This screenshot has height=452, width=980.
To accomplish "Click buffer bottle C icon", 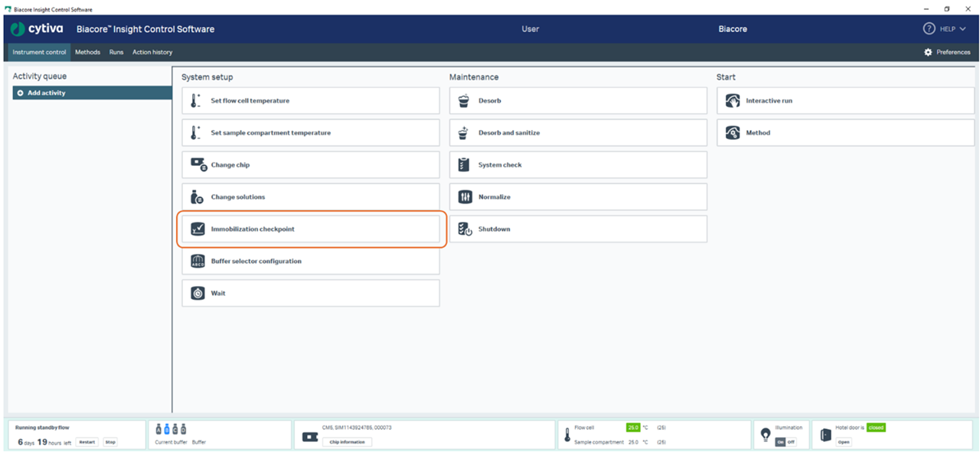I will click(x=175, y=429).
